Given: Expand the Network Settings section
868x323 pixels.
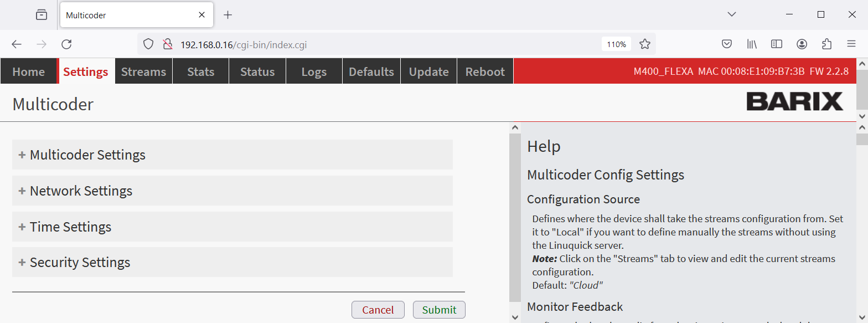Looking at the screenshot, I should click(81, 191).
